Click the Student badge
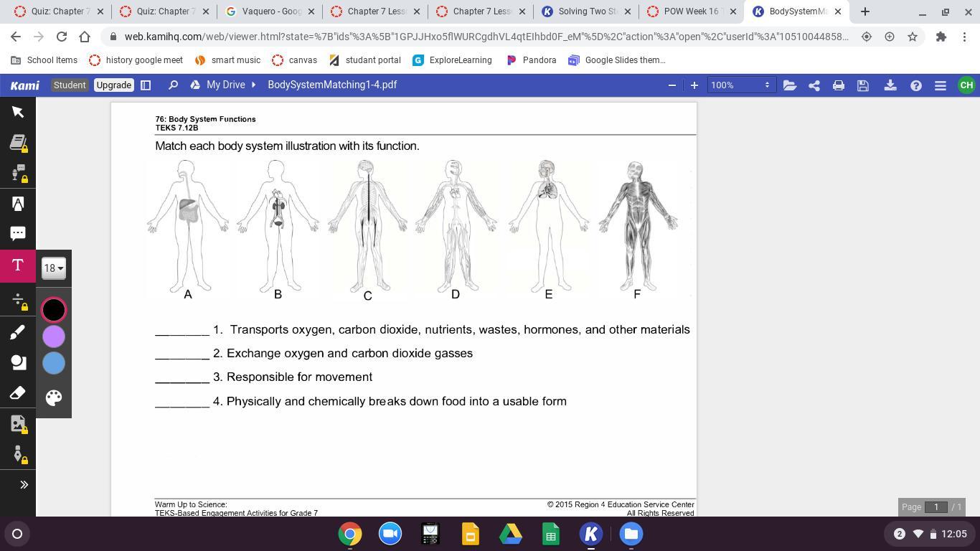Viewport: 980px width, 551px height. (70, 85)
